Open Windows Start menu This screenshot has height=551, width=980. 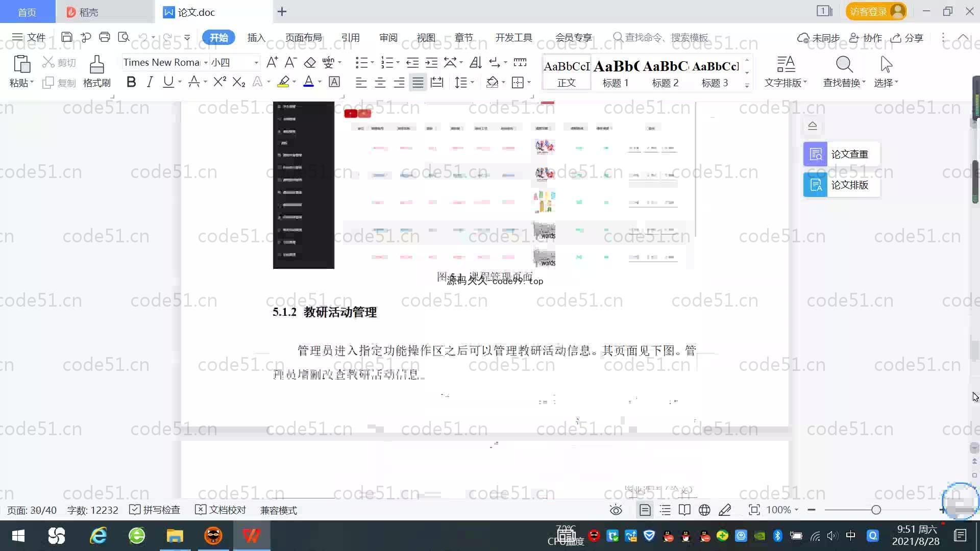pos(18,536)
